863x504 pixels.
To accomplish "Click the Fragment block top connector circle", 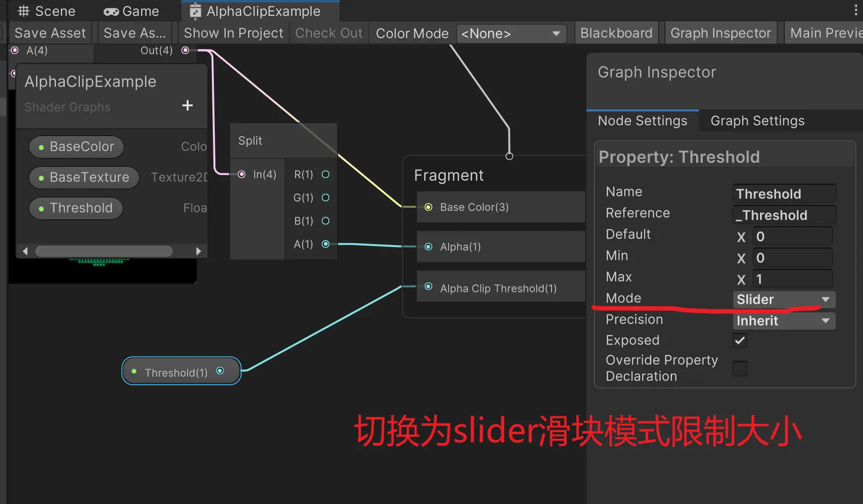I will pos(509,156).
